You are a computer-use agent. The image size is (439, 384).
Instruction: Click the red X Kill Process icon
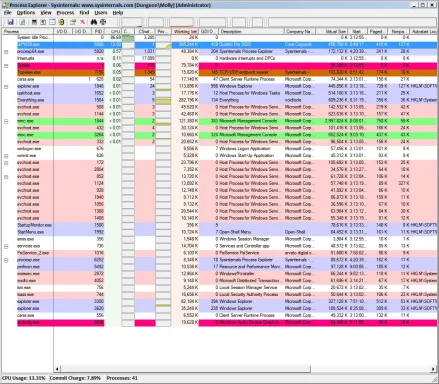tap(82, 22)
